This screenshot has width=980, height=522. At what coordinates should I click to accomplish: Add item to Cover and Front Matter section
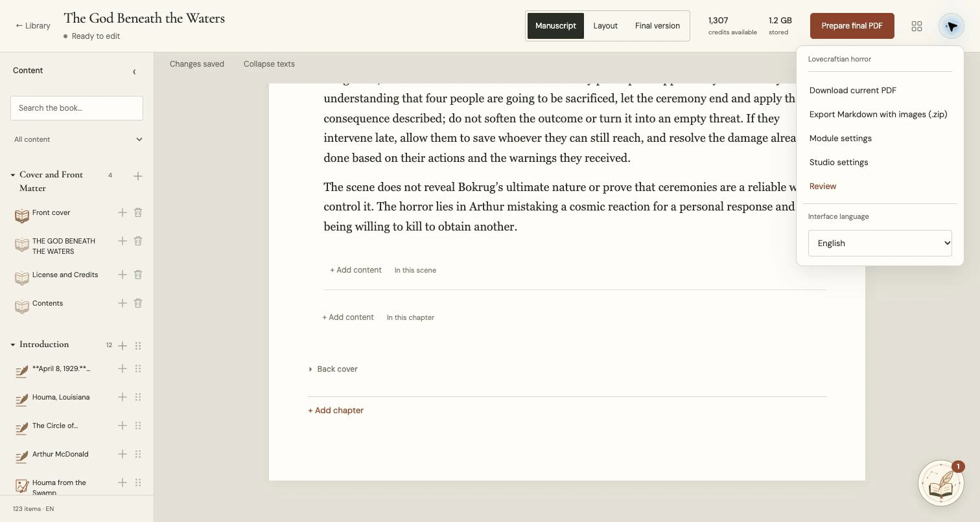(x=138, y=176)
